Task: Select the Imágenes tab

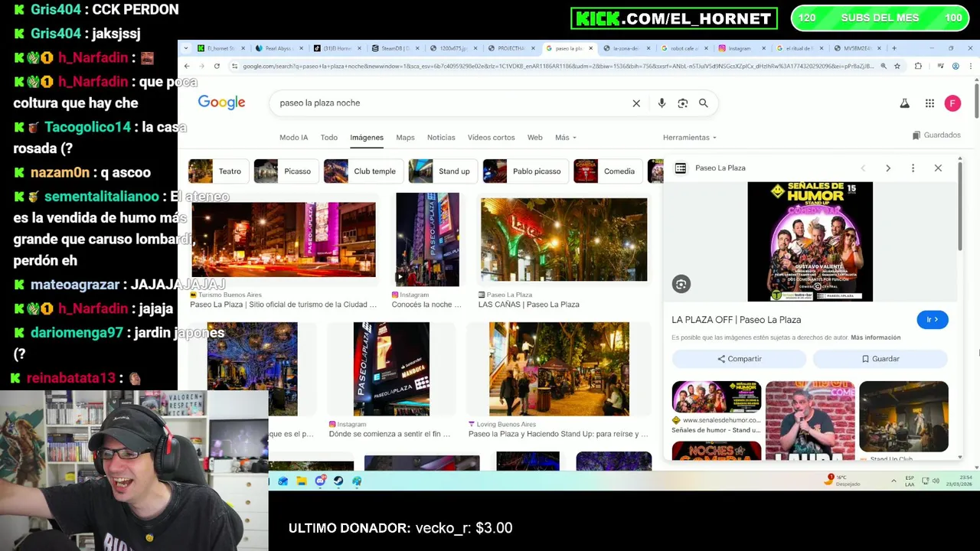Action: (x=367, y=138)
